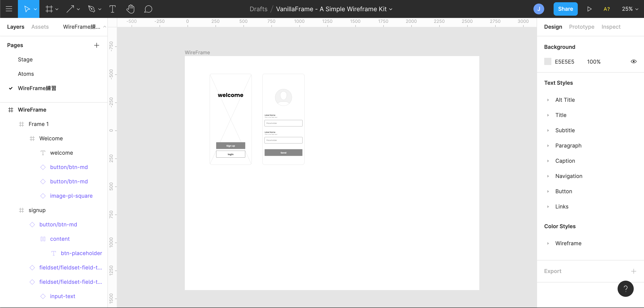This screenshot has width=644, height=308.
Task: Click the Present play button
Action: click(589, 9)
